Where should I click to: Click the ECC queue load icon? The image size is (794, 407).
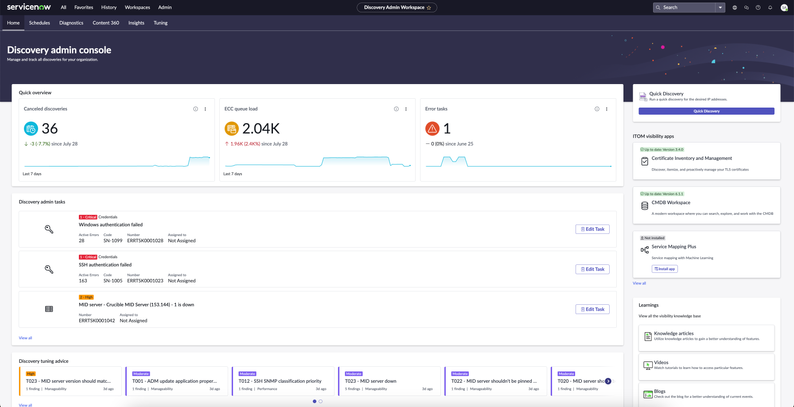pyautogui.click(x=231, y=129)
